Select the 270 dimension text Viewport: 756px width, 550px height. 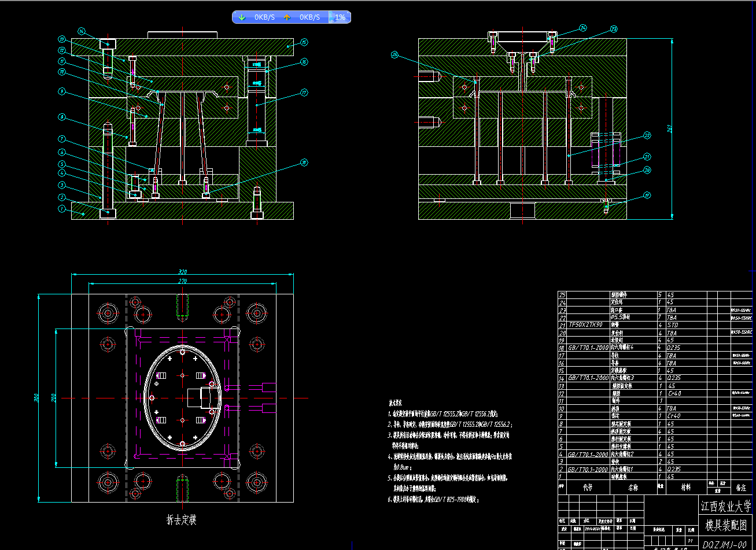click(x=182, y=280)
